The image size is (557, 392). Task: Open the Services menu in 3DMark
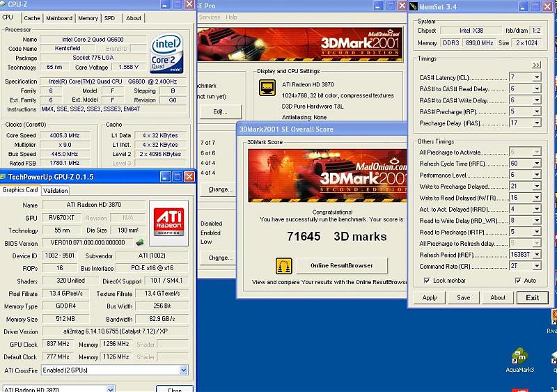[210, 17]
